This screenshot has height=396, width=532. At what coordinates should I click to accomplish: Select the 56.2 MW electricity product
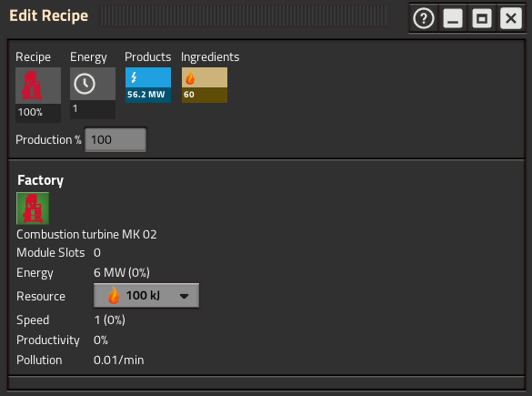pyautogui.click(x=148, y=85)
